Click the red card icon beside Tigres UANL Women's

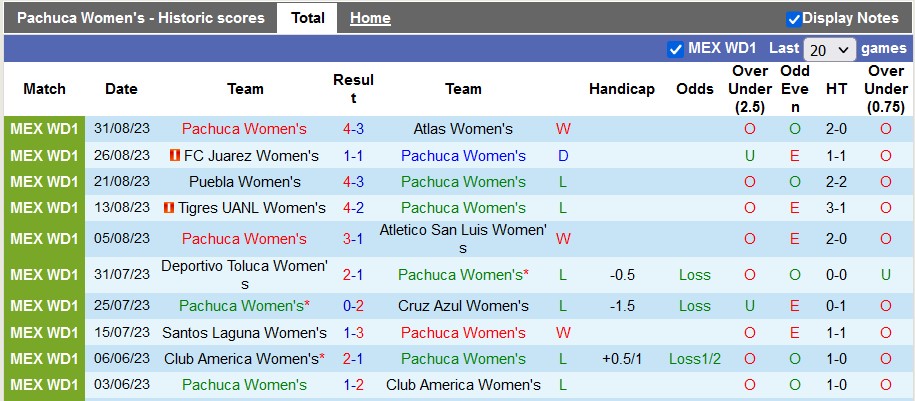170,208
